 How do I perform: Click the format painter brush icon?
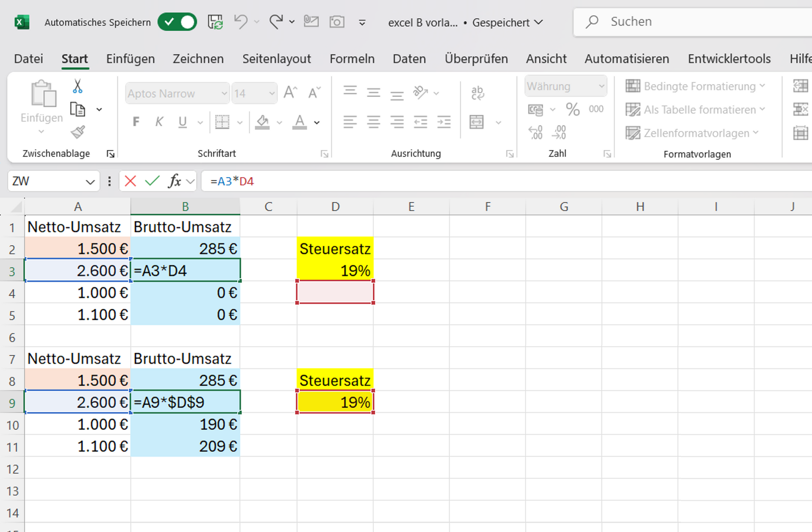[x=78, y=132]
